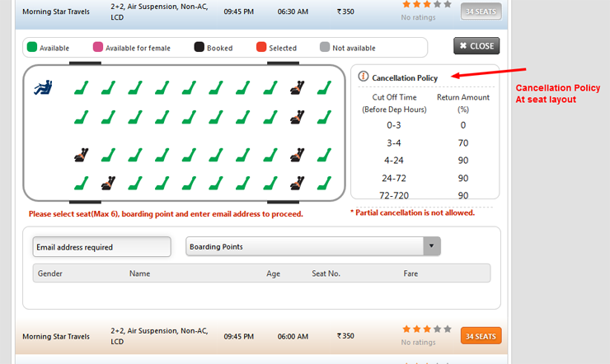
Task: Click the grey 34 SEATS button at top
Action: pyautogui.click(x=481, y=12)
